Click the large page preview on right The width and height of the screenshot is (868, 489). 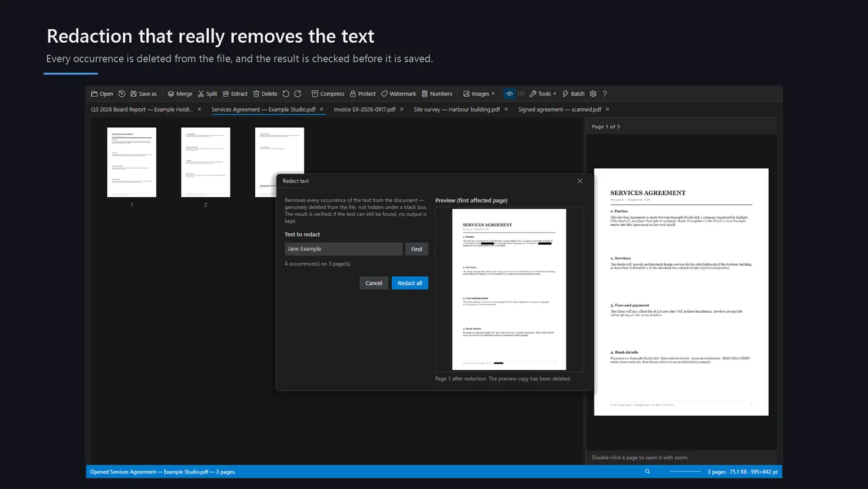pyautogui.click(x=681, y=292)
